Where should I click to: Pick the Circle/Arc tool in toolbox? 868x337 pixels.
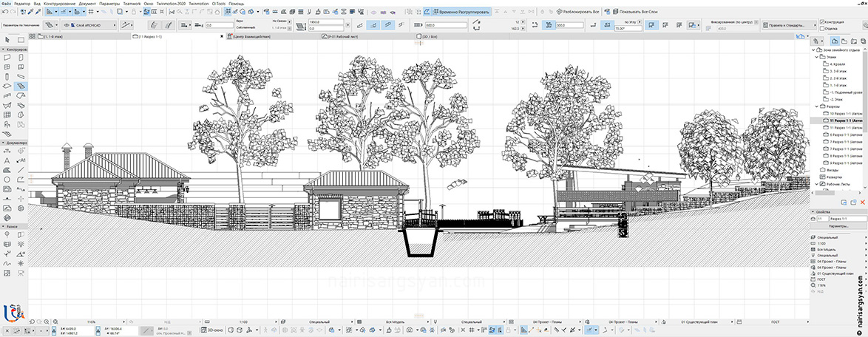[7, 180]
